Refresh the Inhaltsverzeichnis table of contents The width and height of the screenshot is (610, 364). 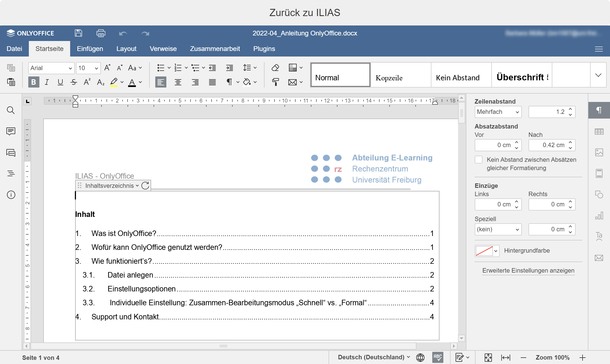[145, 186]
